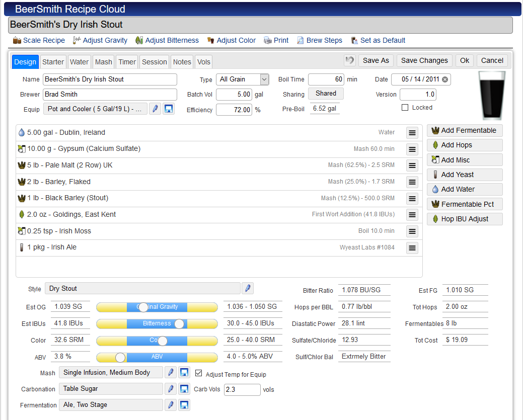
Task: Click the Bitterness slider handle
Action: pyautogui.click(x=179, y=323)
